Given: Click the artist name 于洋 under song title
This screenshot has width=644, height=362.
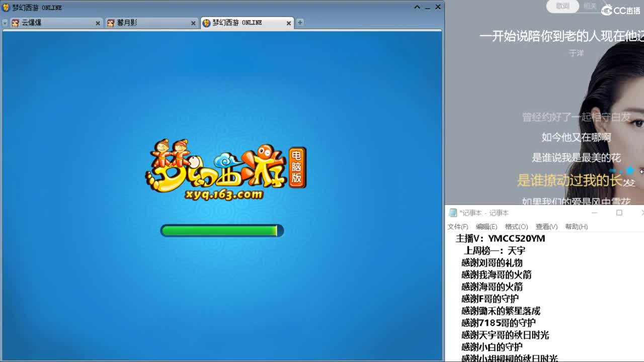Looking at the screenshot, I should pos(576,53).
